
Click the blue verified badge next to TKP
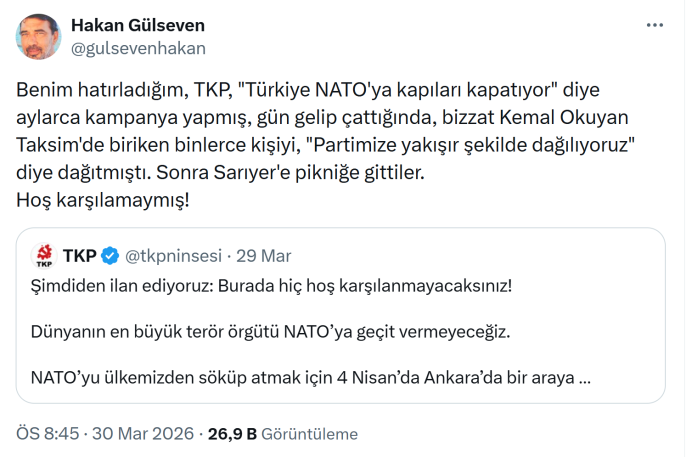tap(110, 256)
